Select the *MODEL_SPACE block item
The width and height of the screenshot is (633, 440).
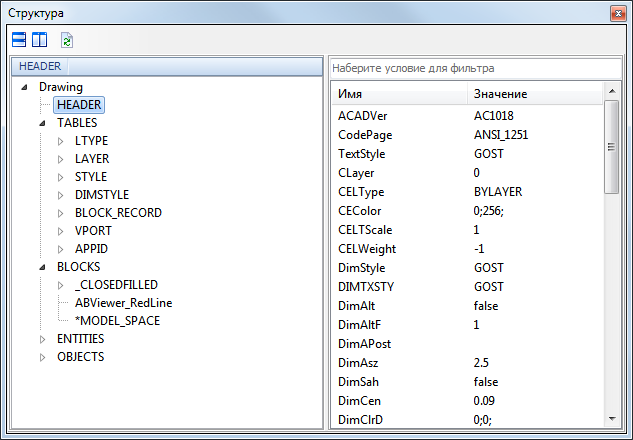click(117, 321)
